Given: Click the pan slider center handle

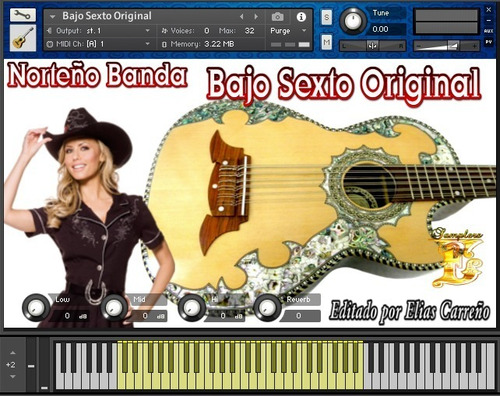Looking at the screenshot, I should point(372,46).
